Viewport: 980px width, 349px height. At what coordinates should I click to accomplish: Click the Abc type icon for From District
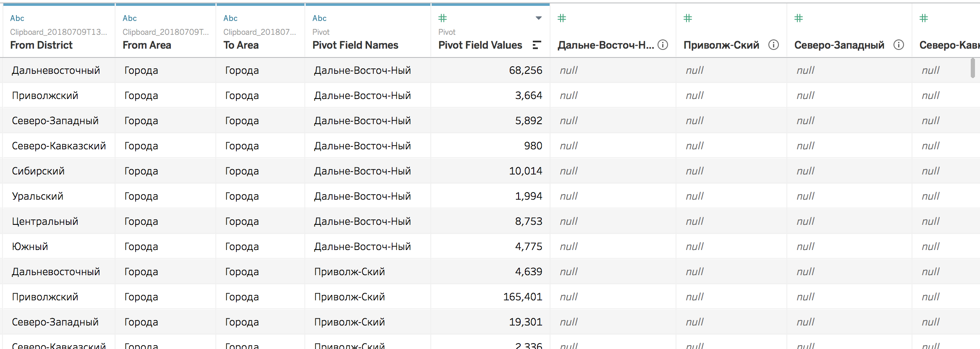coord(17,18)
